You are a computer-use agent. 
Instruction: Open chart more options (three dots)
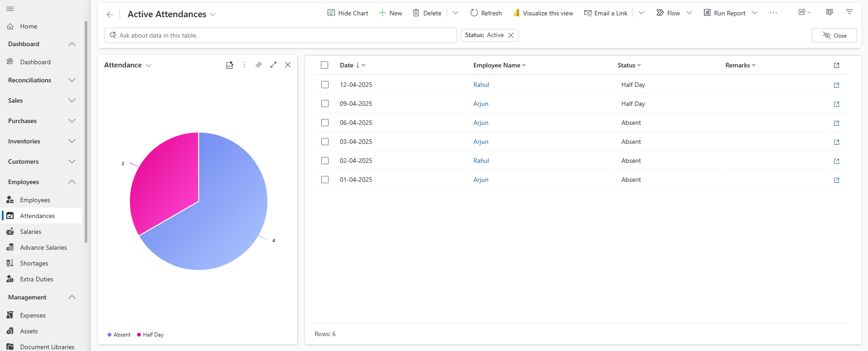click(x=244, y=65)
